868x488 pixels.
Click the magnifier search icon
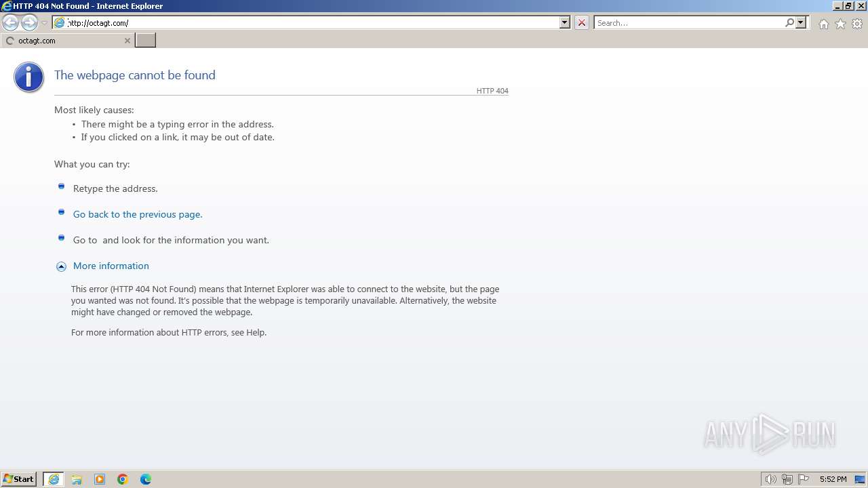[789, 23]
